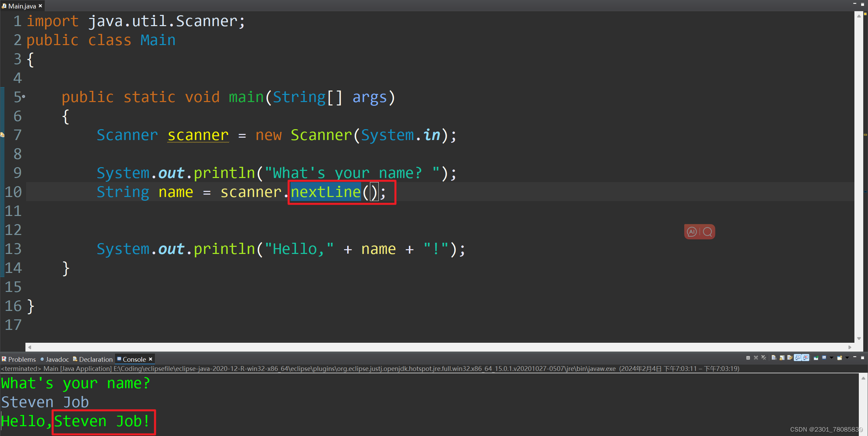
Task: Toggle Word Wrap in the Console toolbar
Action: click(790, 358)
